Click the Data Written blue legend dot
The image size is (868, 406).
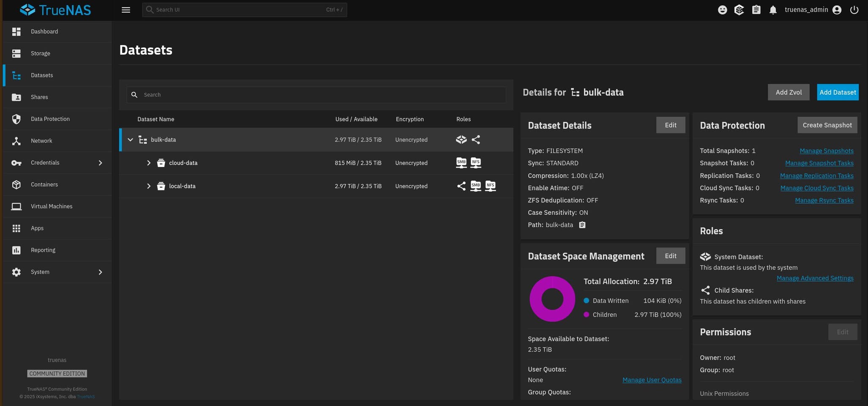click(x=586, y=301)
